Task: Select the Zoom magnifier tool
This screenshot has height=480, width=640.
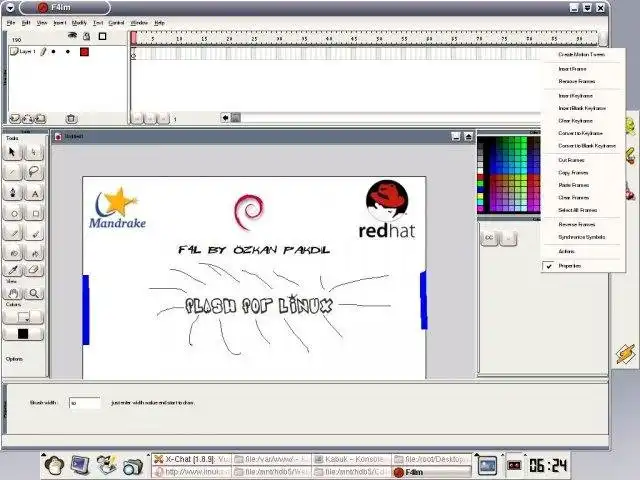Action: pos(35,293)
